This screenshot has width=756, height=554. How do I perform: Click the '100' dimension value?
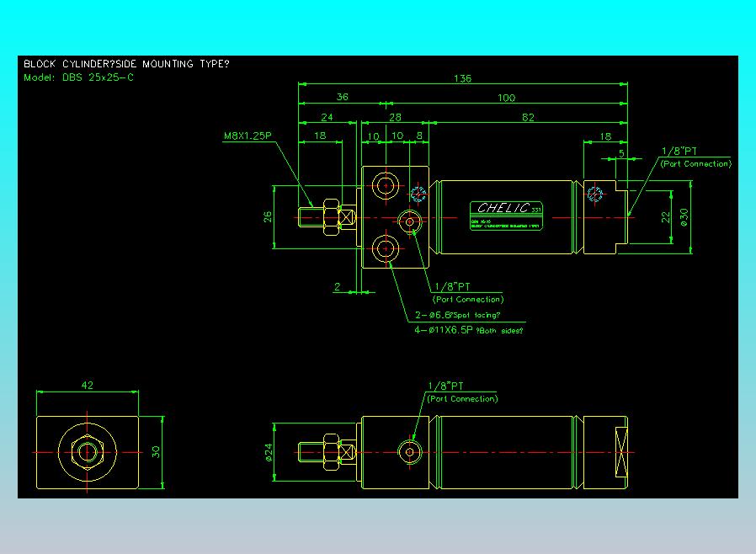pyautogui.click(x=506, y=98)
